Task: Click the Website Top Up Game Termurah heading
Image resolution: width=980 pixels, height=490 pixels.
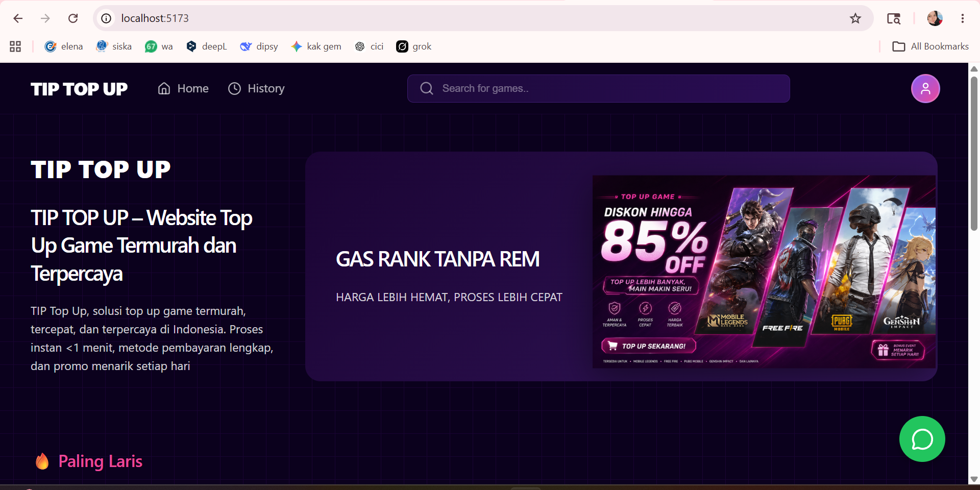Action: [x=141, y=246]
